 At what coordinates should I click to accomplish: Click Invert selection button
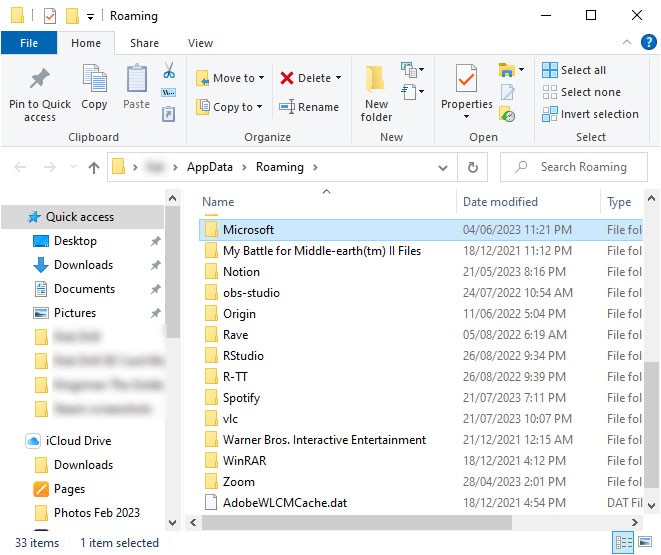(x=590, y=114)
